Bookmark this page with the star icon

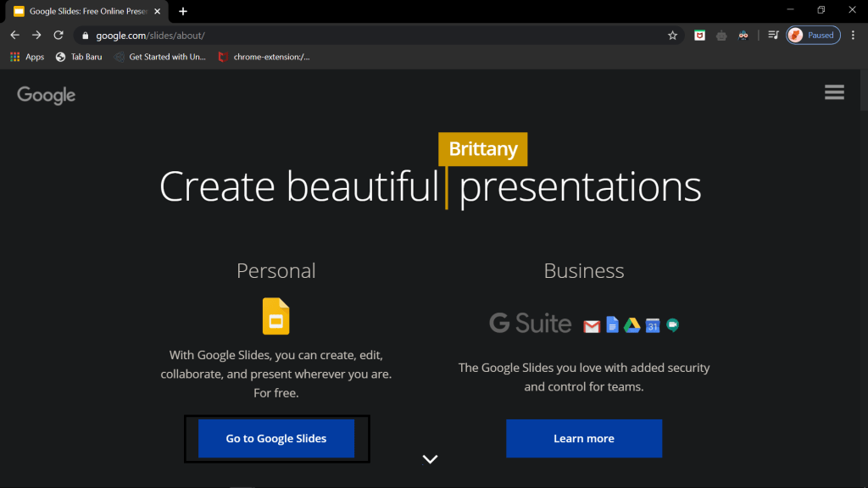[672, 36]
